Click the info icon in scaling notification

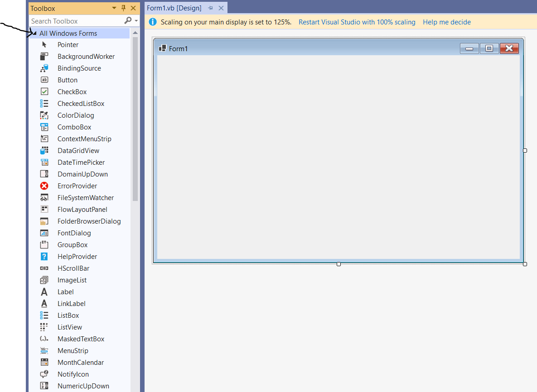pyautogui.click(x=153, y=22)
